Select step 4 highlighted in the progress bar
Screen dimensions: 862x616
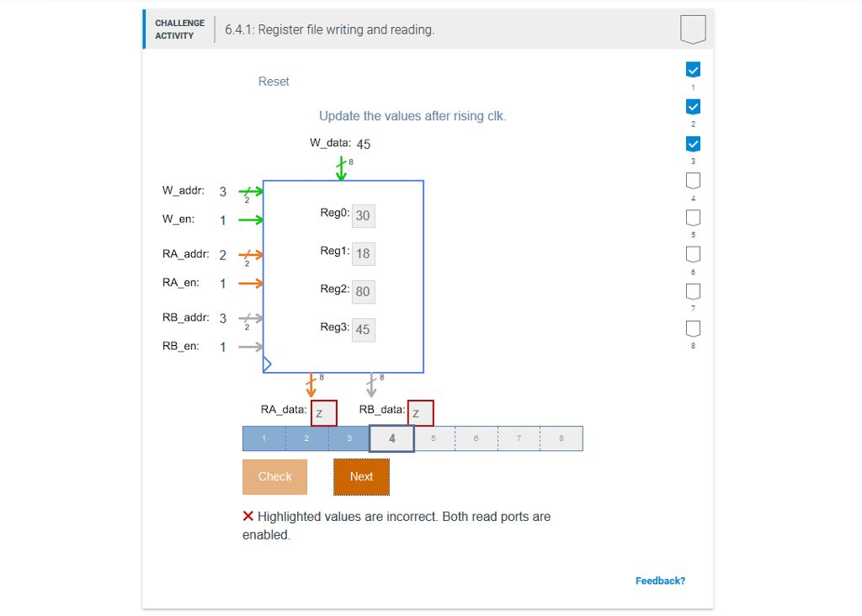coord(391,438)
